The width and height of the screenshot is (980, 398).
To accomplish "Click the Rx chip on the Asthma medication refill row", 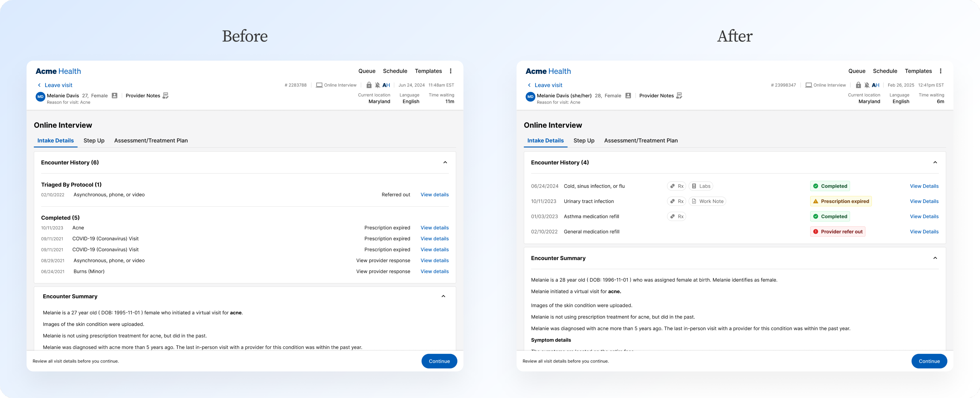I will pyautogui.click(x=676, y=217).
